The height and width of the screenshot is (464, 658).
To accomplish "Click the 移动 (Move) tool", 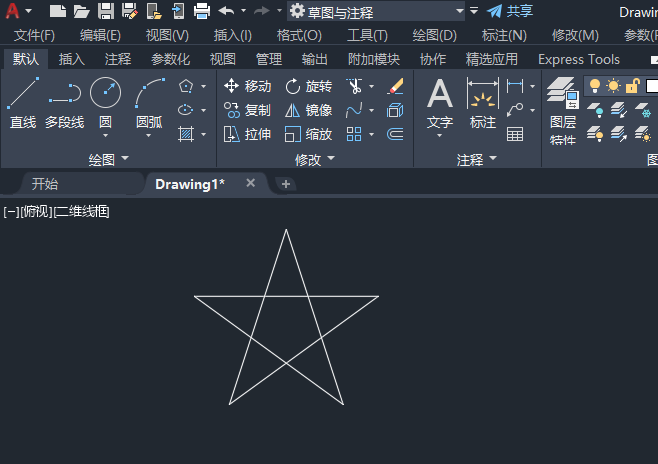I will (247, 86).
